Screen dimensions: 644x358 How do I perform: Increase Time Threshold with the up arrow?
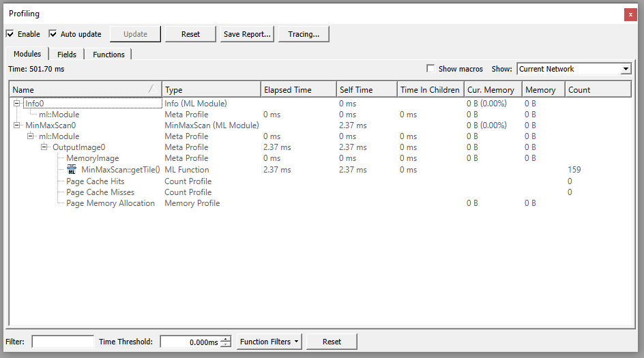(x=226, y=338)
